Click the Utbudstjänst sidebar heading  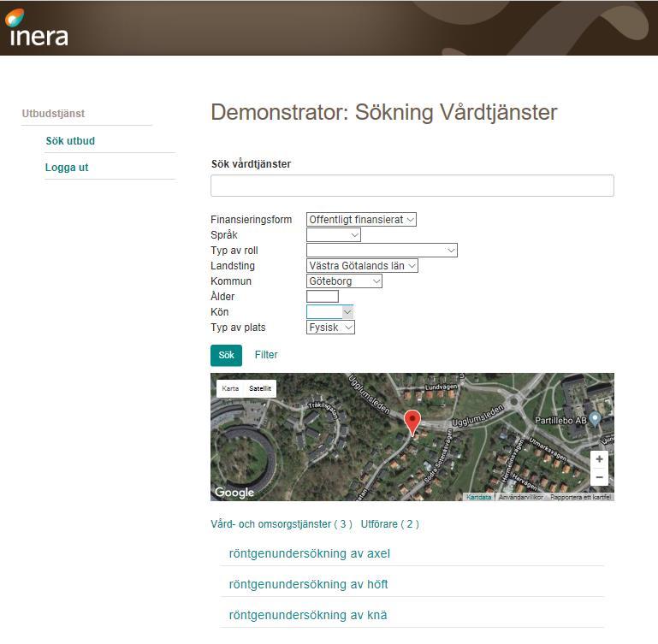(53, 114)
